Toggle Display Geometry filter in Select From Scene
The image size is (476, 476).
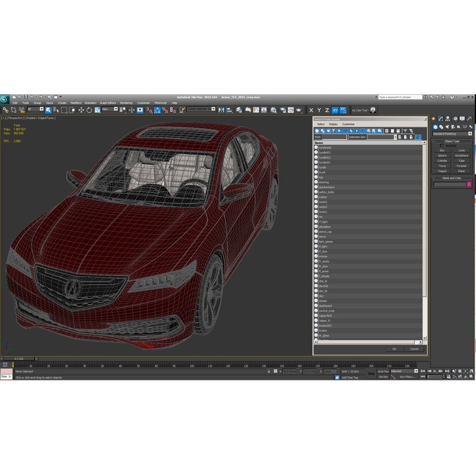tap(317, 131)
